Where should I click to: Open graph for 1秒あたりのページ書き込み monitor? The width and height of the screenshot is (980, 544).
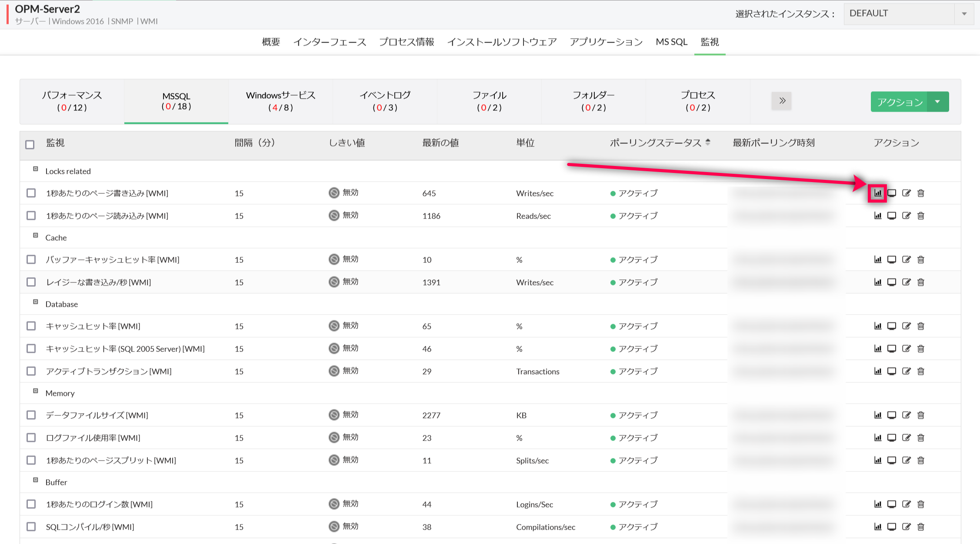coord(877,193)
